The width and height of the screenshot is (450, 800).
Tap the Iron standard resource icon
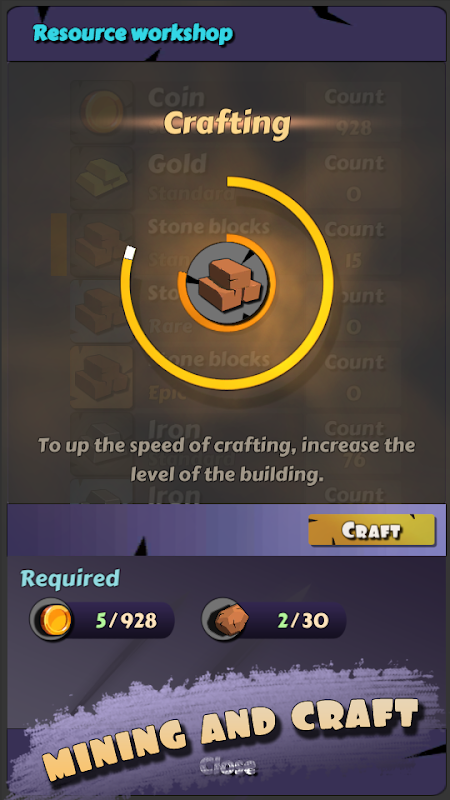102,441
